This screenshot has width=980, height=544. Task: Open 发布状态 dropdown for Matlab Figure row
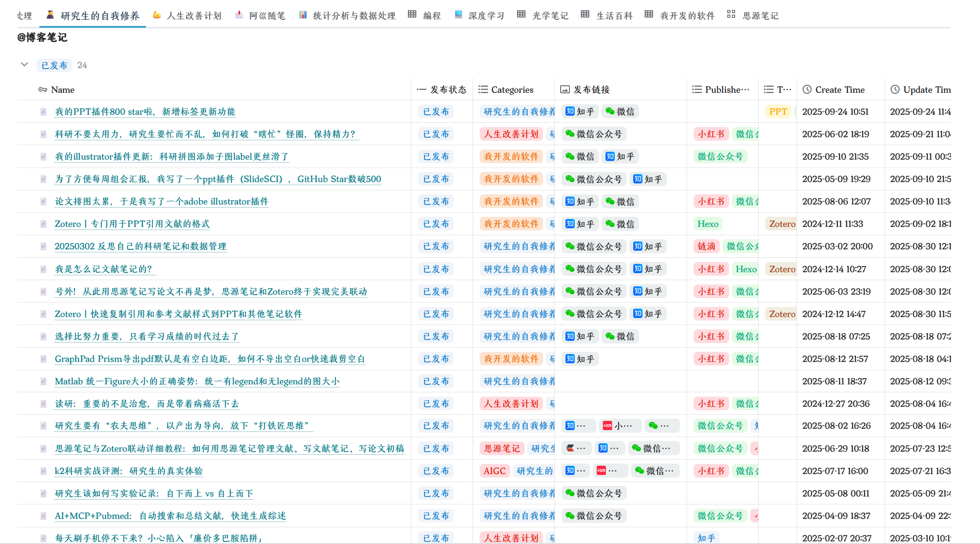(x=436, y=381)
